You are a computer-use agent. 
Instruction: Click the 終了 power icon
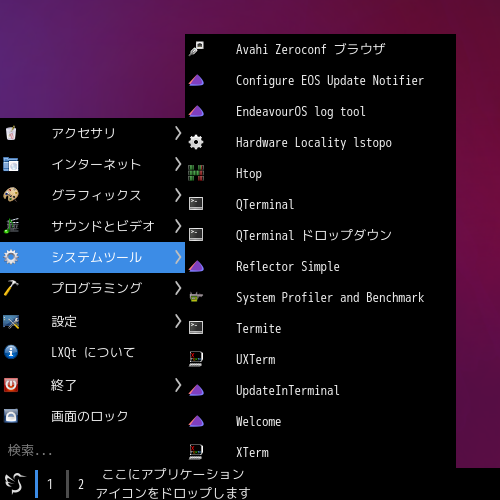[x=11, y=385]
